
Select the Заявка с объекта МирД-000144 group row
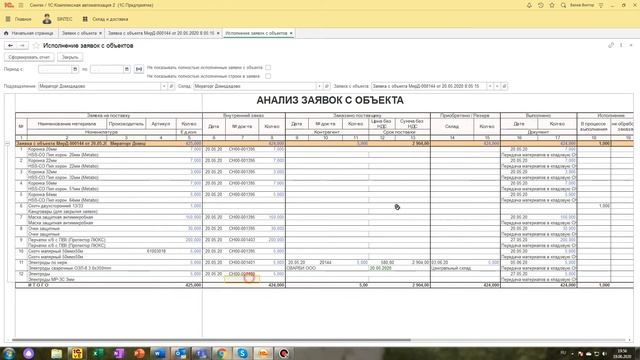tap(324, 144)
